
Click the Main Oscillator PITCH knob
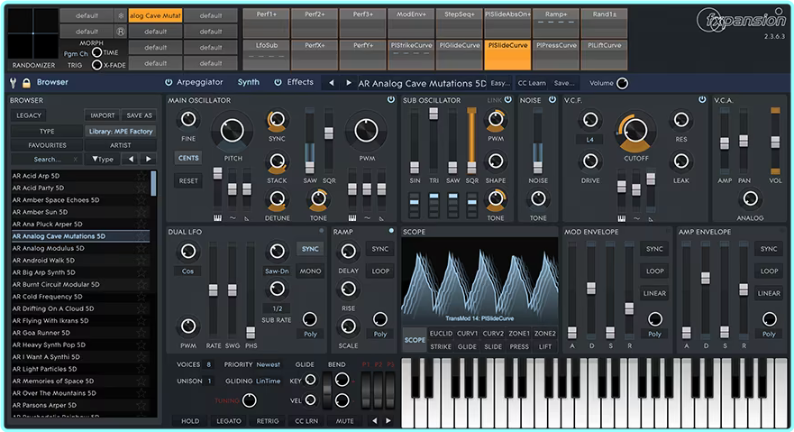tap(232, 131)
